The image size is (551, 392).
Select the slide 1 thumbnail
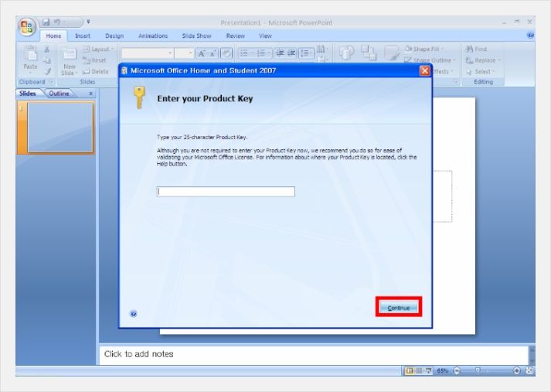point(60,128)
